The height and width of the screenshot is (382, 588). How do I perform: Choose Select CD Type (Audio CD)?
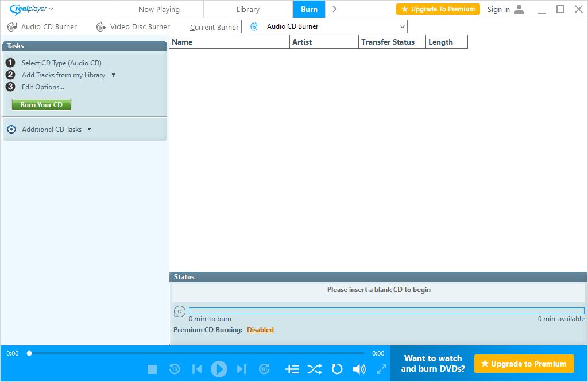(x=61, y=63)
